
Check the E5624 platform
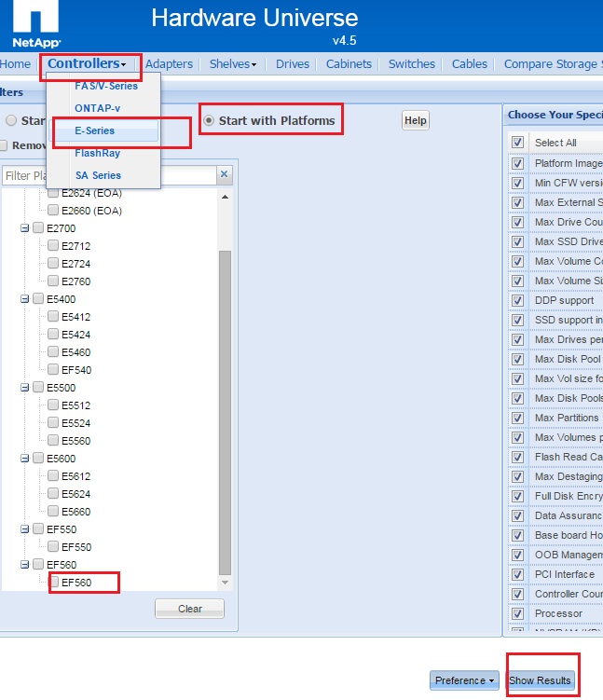coord(53,493)
